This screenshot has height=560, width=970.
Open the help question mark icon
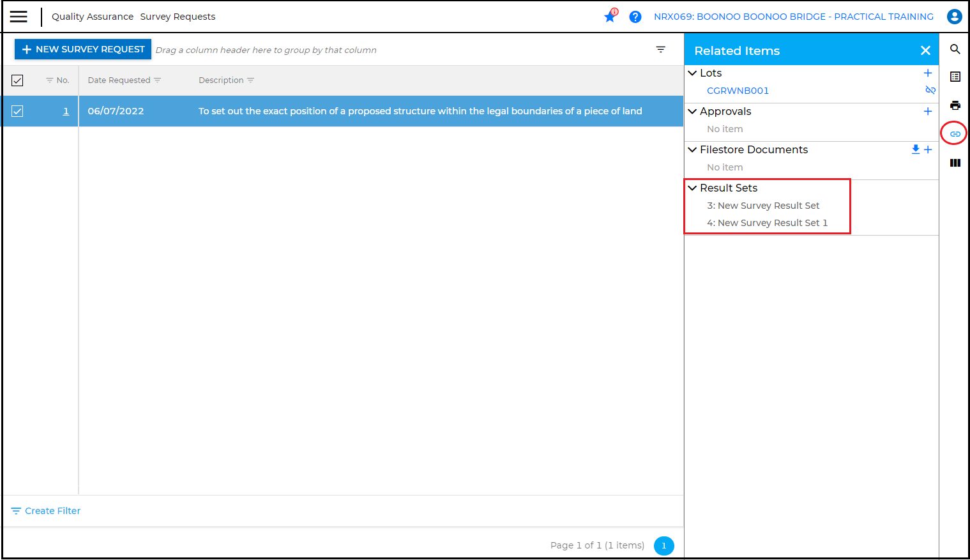[635, 17]
